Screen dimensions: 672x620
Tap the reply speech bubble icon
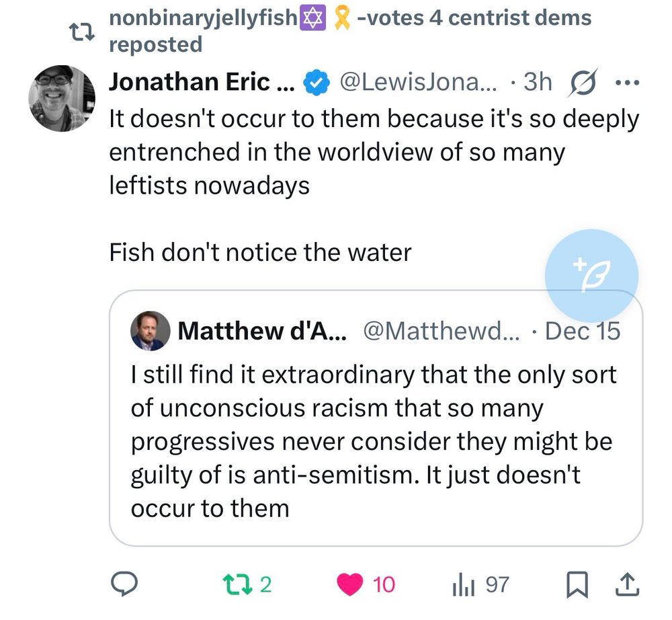tap(124, 584)
